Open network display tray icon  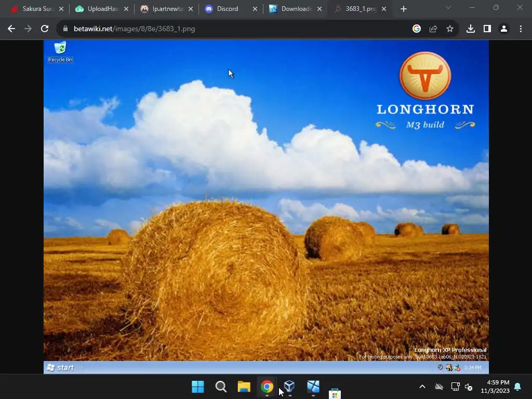pyautogui.click(x=455, y=387)
